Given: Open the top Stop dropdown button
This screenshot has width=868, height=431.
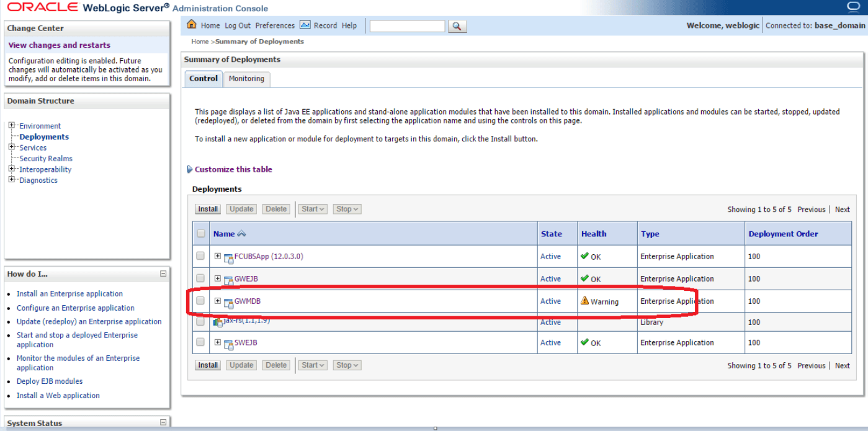Looking at the screenshot, I should (x=347, y=209).
